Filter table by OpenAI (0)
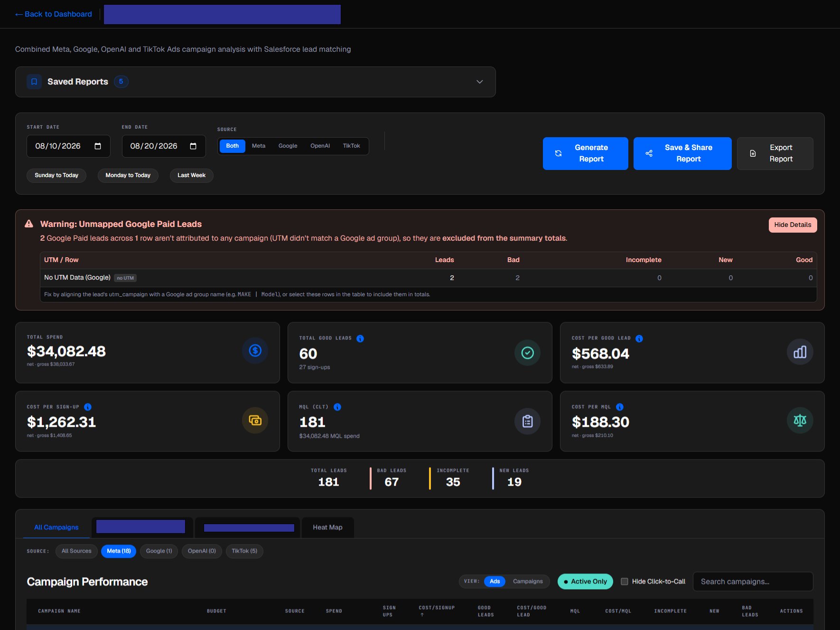The width and height of the screenshot is (840, 630). (202, 551)
